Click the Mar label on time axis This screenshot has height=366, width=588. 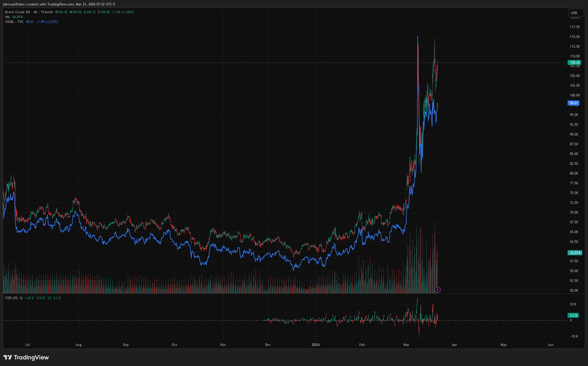(406, 345)
